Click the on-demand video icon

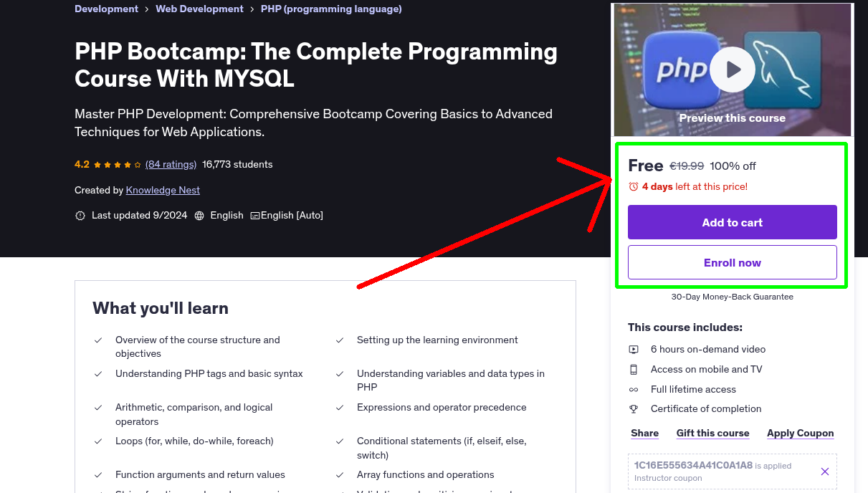[x=634, y=350]
